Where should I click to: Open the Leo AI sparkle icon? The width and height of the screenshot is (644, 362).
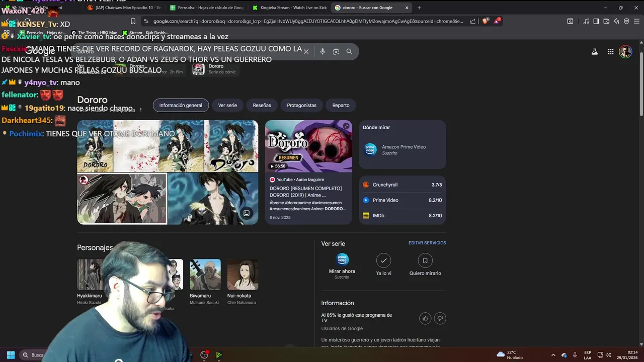click(616, 21)
